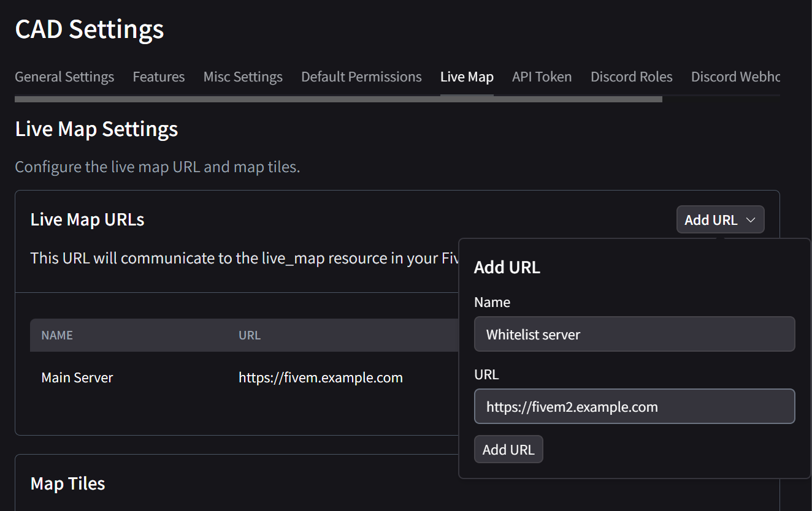812x511 pixels.
Task: Click the Add URL submit button
Action: (x=508, y=449)
